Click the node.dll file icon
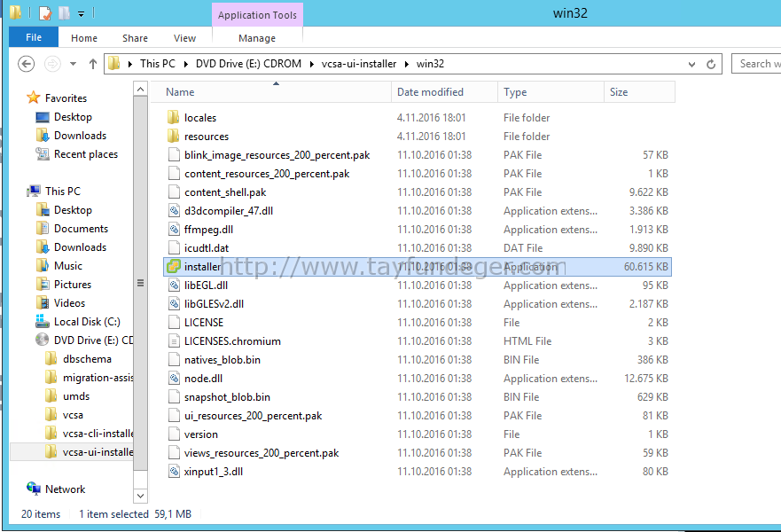Screen dimensions: 781x532 point(174,378)
